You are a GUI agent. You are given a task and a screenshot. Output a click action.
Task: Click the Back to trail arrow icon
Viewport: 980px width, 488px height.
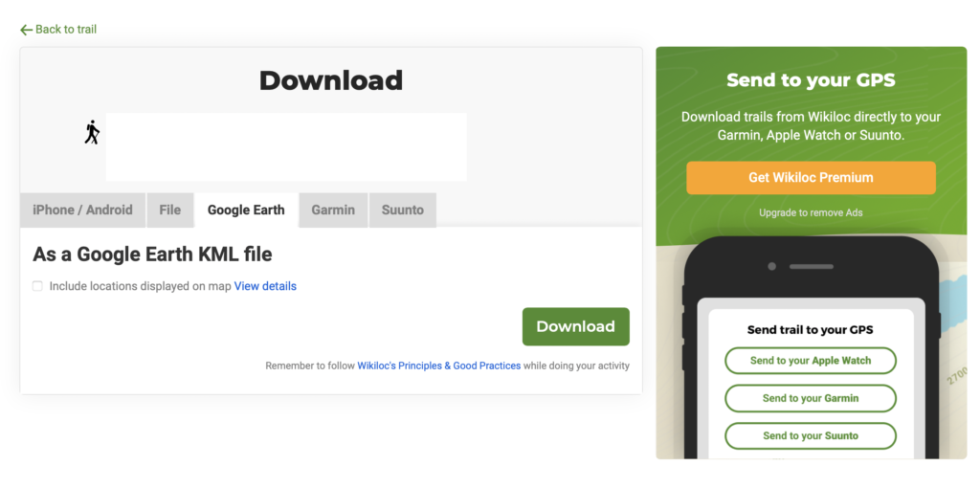coord(26,30)
